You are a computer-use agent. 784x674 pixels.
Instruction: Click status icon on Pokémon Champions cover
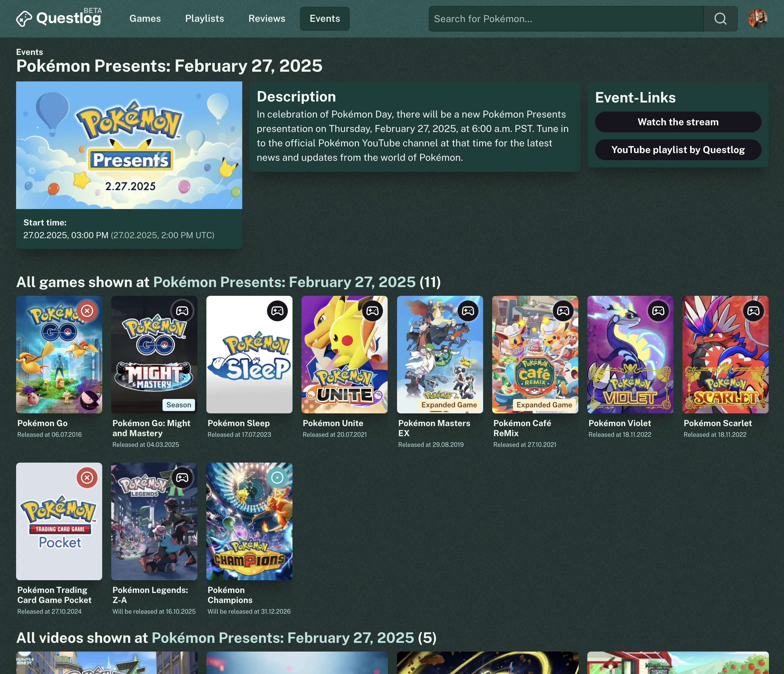[277, 478]
